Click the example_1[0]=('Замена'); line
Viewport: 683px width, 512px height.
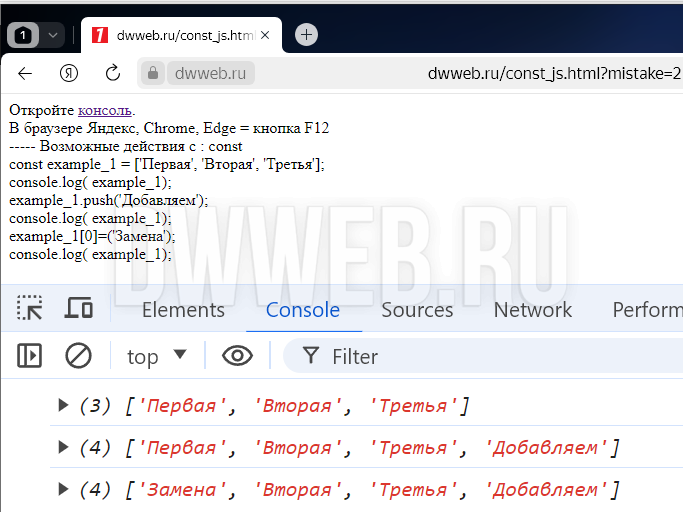point(92,237)
